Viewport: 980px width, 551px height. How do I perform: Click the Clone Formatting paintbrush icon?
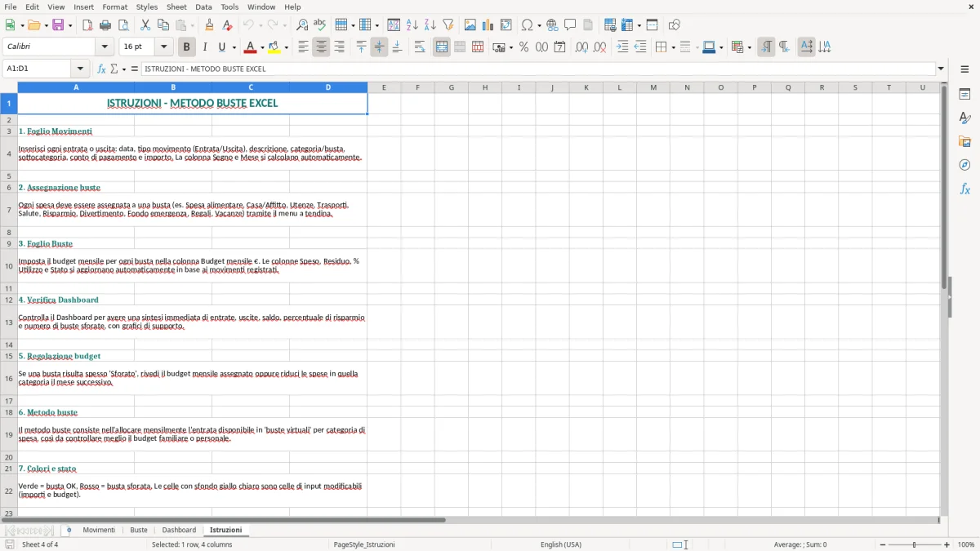tap(209, 25)
